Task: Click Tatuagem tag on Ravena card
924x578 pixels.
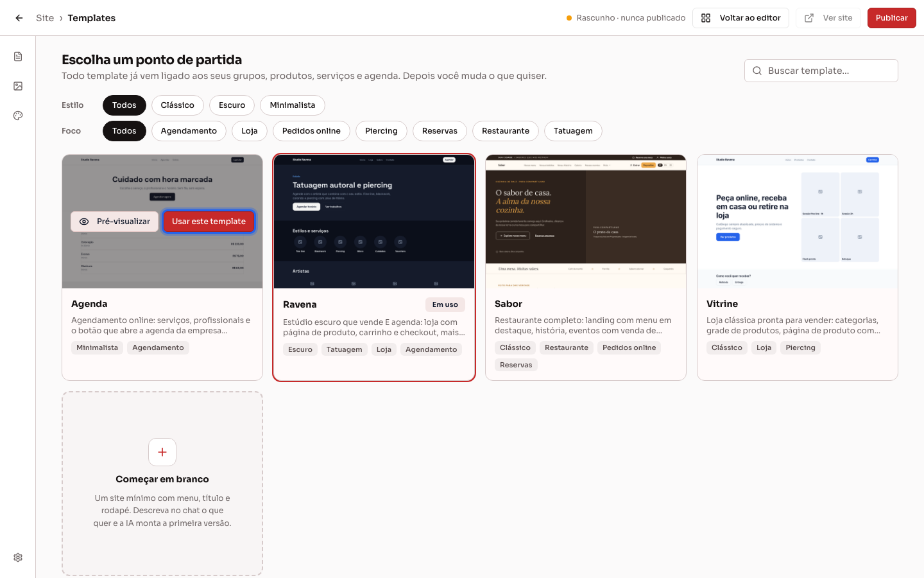Action: [x=345, y=349]
